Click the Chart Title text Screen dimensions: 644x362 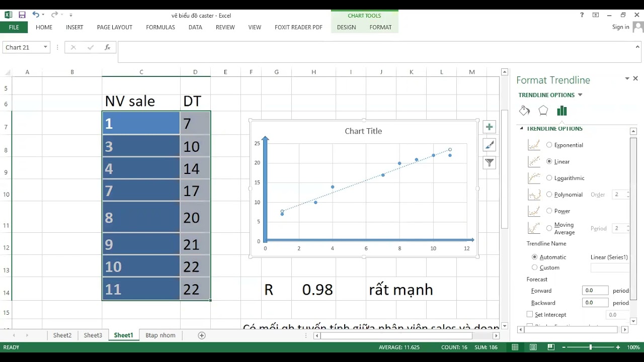[x=363, y=131]
